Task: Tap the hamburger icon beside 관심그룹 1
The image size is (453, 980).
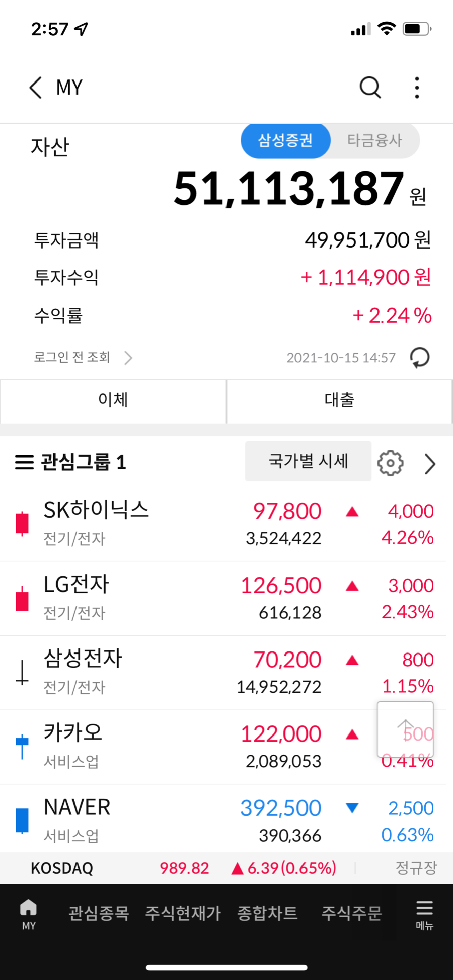Action: coord(24,462)
